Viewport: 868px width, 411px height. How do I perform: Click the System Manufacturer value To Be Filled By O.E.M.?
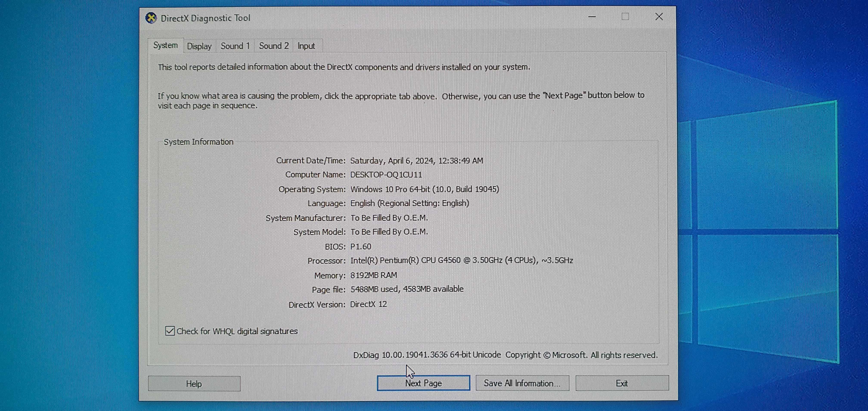pos(389,218)
